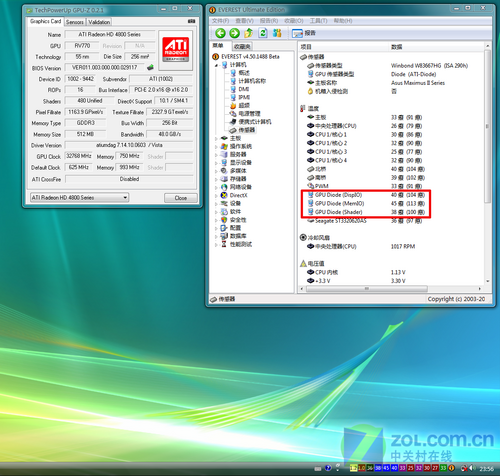Go forward with the green Forward arrow
Viewport: 500px width, 476px height.
(x=234, y=33)
